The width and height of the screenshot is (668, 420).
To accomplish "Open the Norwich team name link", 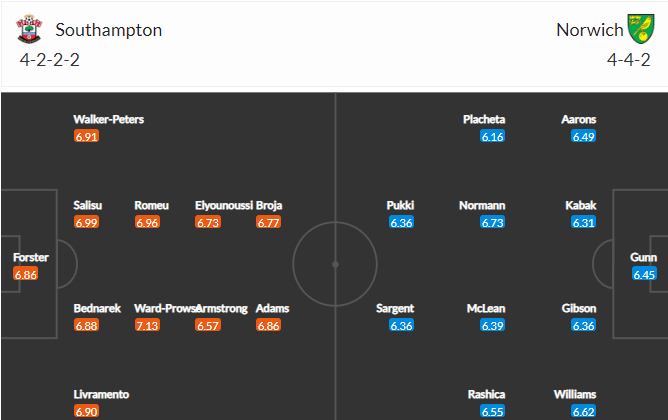I will tap(590, 30).
